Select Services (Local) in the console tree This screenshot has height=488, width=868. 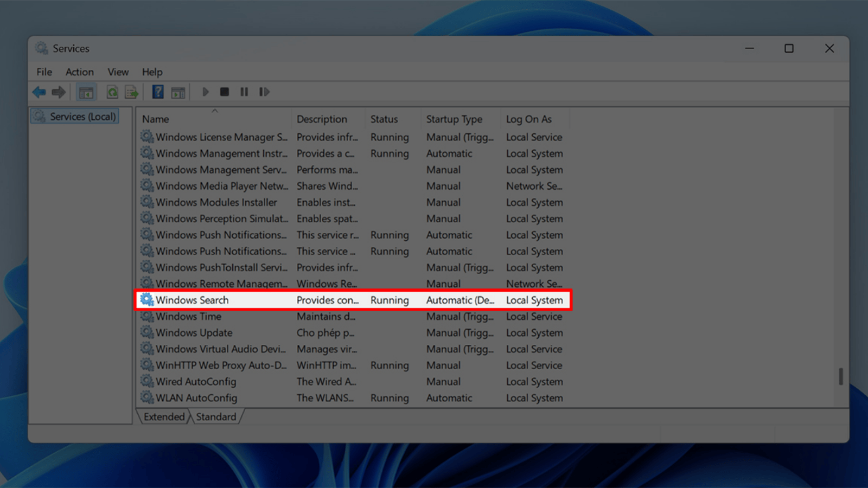pyautogui.click(x=75, y=117)
